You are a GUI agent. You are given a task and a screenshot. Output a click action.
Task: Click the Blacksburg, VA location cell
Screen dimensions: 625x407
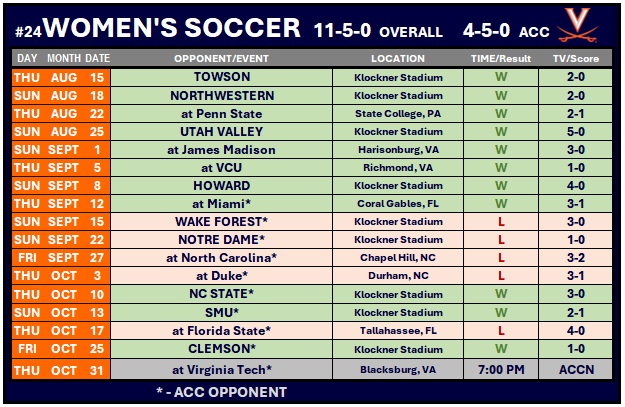(x=397, y=369)
